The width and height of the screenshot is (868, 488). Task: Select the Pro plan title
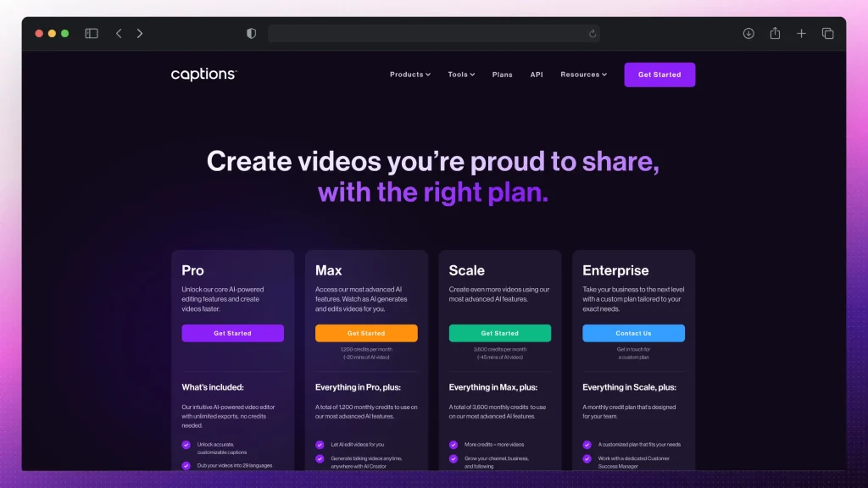192,270
